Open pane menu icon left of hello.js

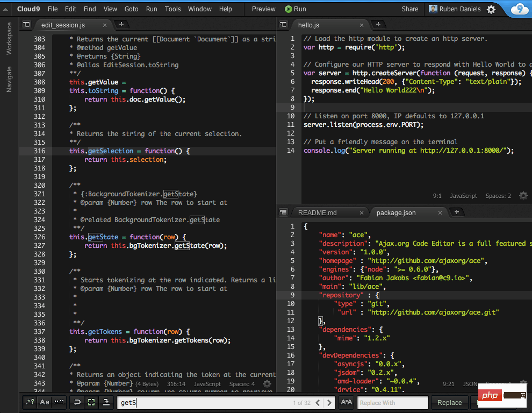click(x=283, y=24)
